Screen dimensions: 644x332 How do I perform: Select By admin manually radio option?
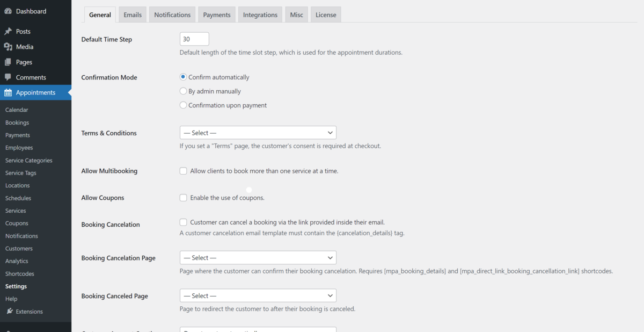183,91
